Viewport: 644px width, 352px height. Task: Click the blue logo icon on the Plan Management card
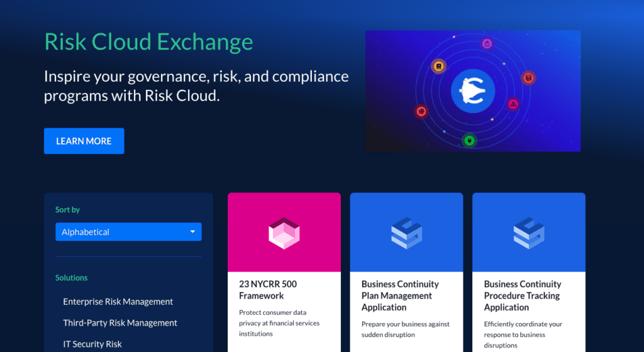coord(406,233)
